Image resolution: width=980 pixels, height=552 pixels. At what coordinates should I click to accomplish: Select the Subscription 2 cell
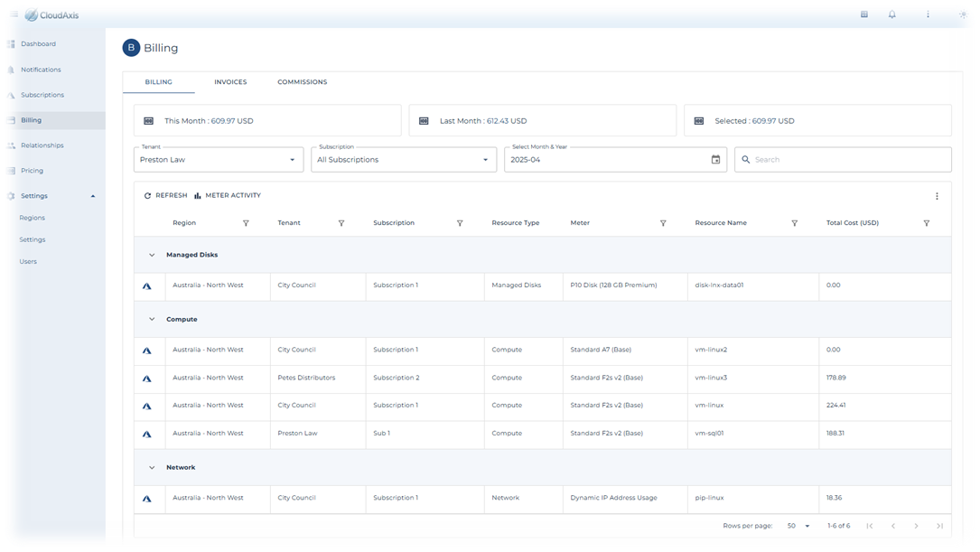(425, 379)
